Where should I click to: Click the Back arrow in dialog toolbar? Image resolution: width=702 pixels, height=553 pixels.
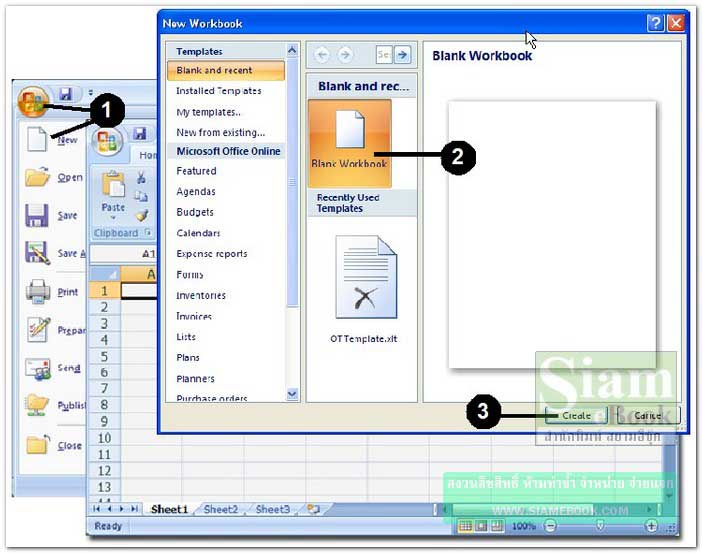click(x=322, y=55)
